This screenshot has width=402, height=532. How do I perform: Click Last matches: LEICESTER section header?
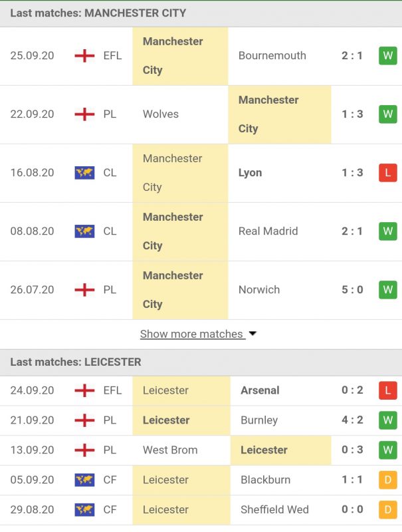click(76, 362)
